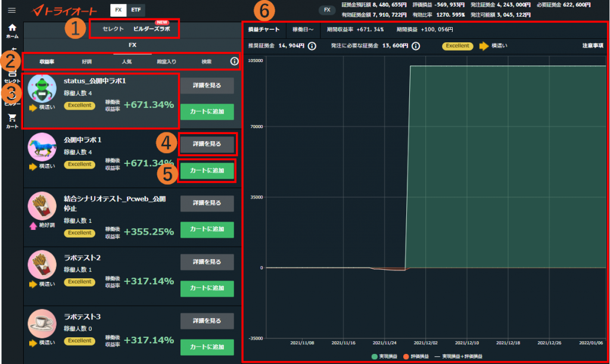
Task: Add 公開中ラボ1 to cart
Action: [x=207, y=171]
